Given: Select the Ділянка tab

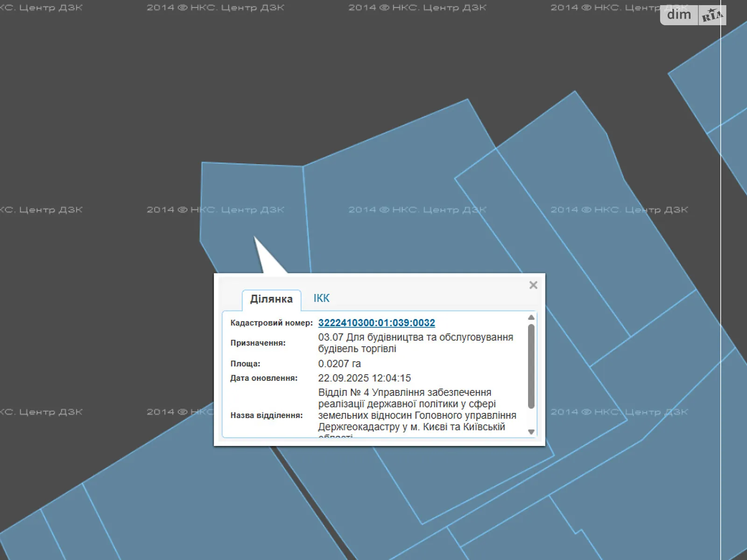Looking at the screenshot, I should (x=271, y=299).
